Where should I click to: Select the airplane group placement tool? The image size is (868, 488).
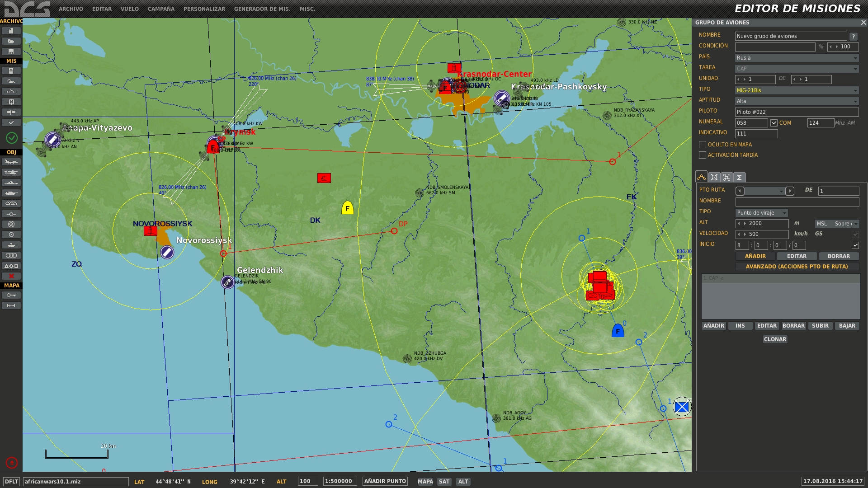pos(11,162)
